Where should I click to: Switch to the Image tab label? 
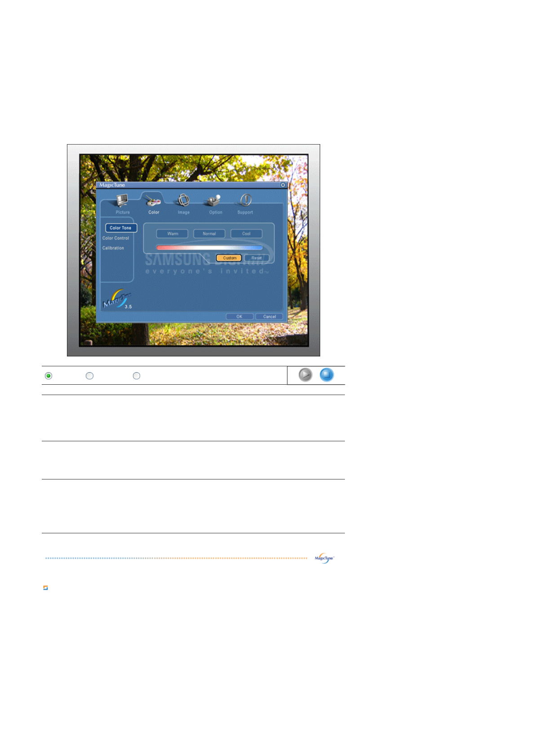click(x=184, y=212)
